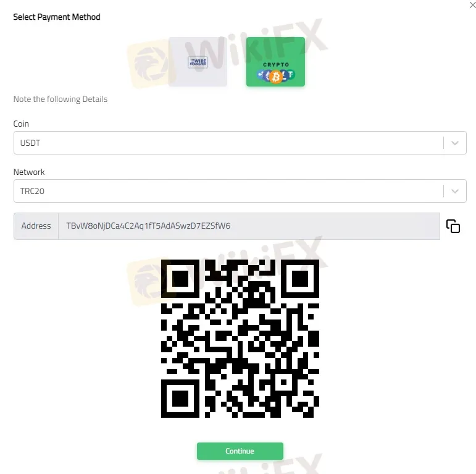This screenshot has height=474, width=476.
Task: Copy the wallet address using copy icon
Action: coord(453,226)
